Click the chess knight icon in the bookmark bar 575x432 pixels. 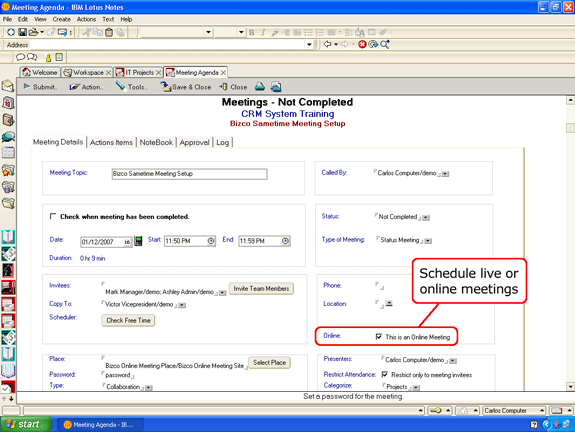click(x=8, y=271)
